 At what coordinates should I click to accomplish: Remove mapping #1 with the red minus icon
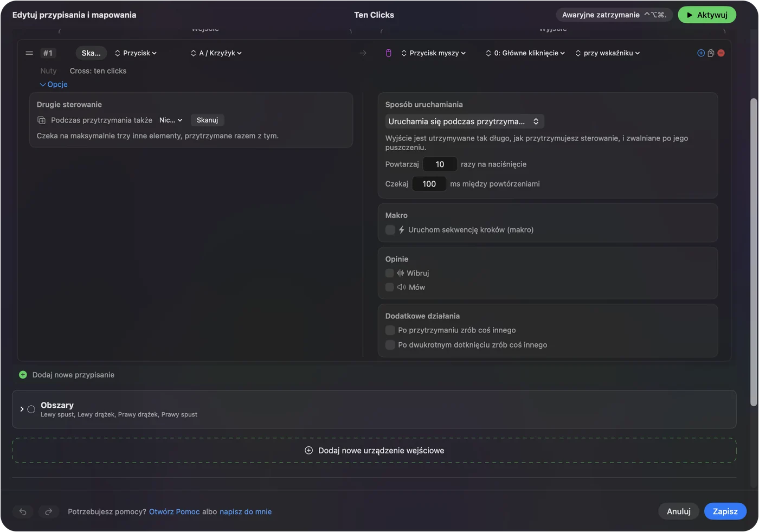tap(721, 53)
